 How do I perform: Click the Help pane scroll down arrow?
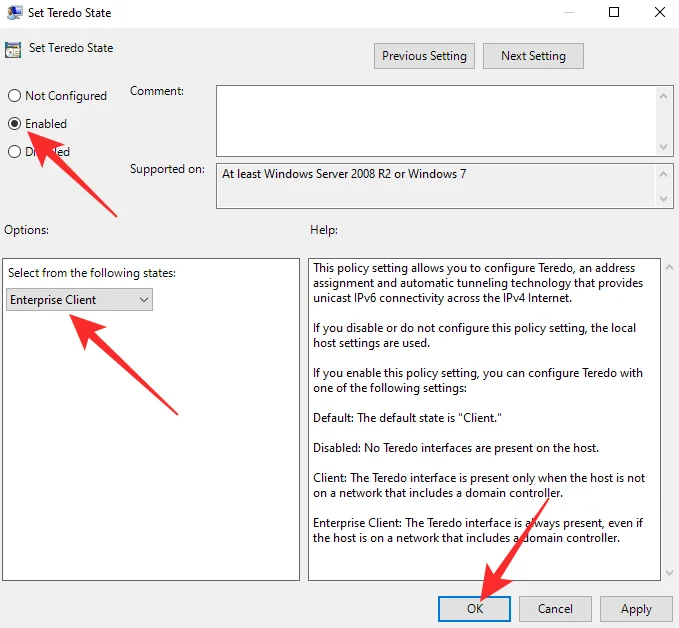669,573
